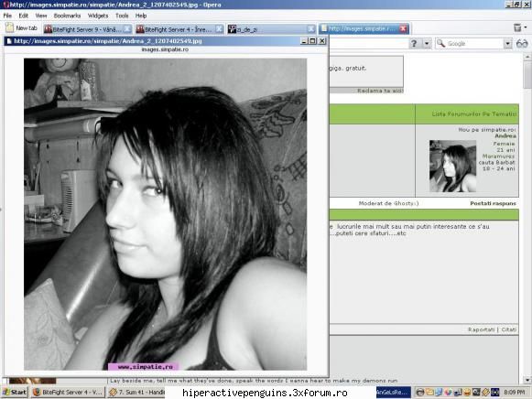Open the dropdown next to help icon
The image size is (532, 399).
point(427,44)
